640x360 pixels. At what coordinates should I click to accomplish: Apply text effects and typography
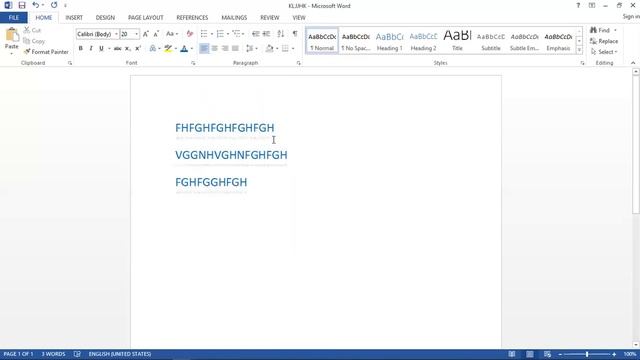pyautogui.click(x=153, y=49)
